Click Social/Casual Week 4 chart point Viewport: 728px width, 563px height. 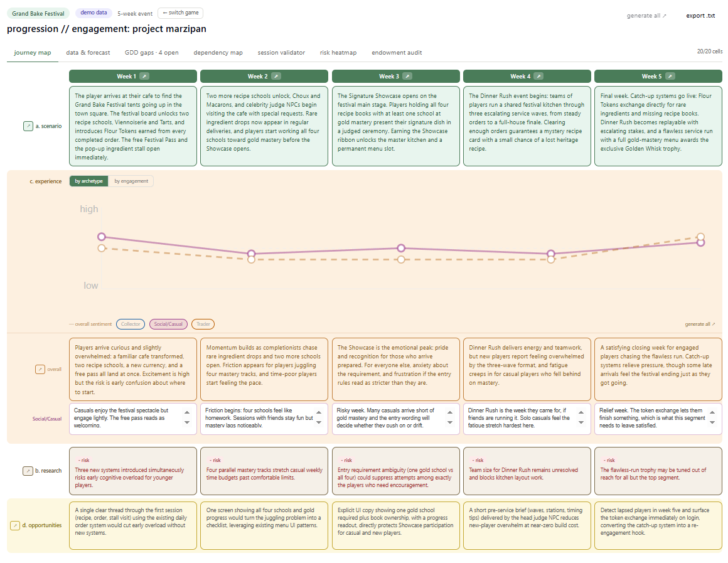(x=551, y=254)
